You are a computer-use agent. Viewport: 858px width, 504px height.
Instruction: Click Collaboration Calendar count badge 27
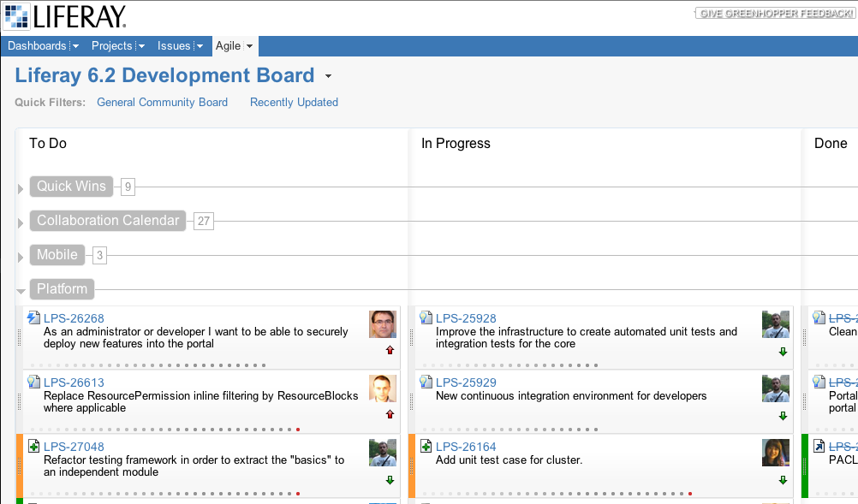(204, 222)
